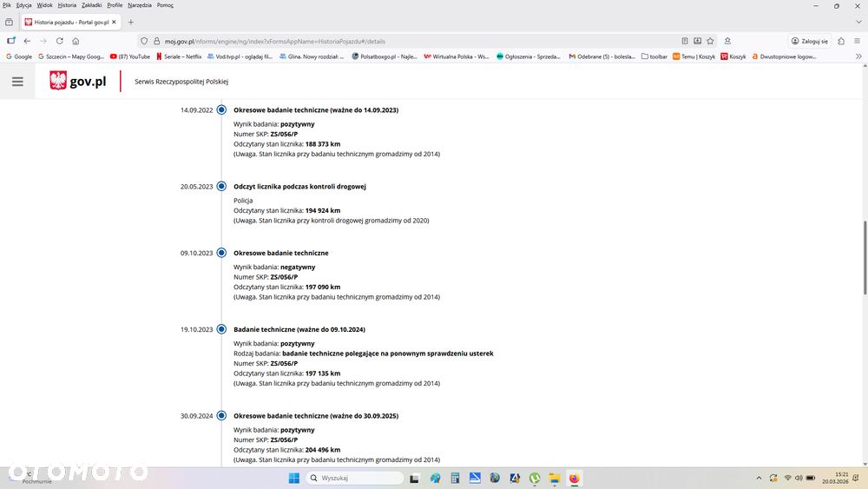Select the result text 'negatywny'
Screen dimensions: 868x489
[x=298, y=267]
